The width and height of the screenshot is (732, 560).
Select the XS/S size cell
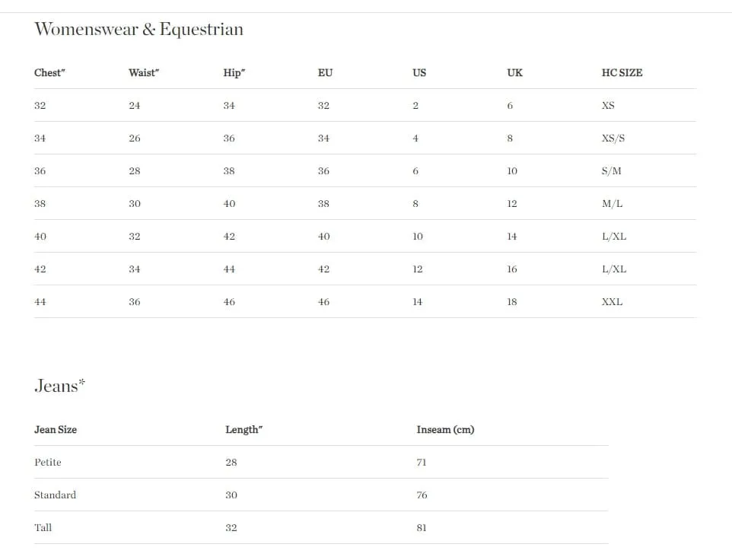613,138
